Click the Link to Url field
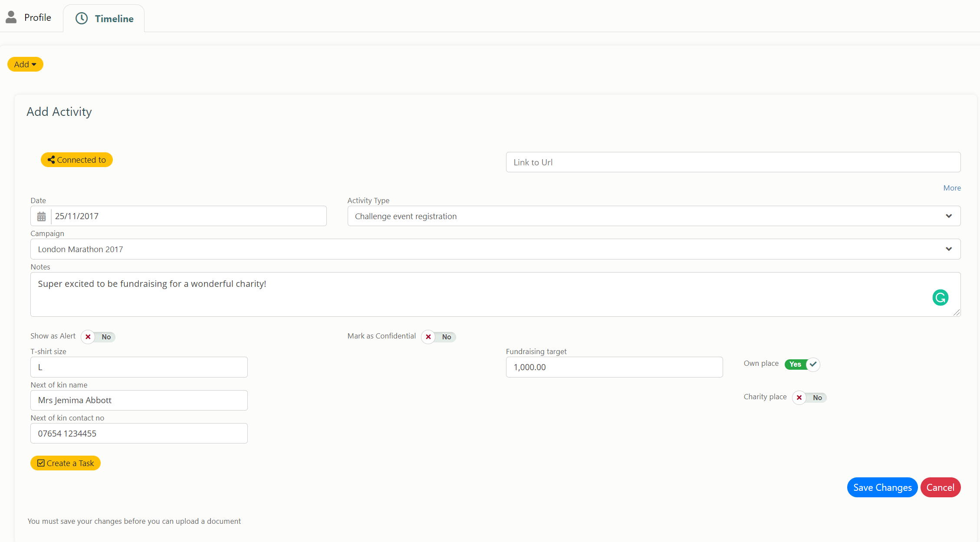The width and height of the screenshot is (980, 542). tap(733, 162)
